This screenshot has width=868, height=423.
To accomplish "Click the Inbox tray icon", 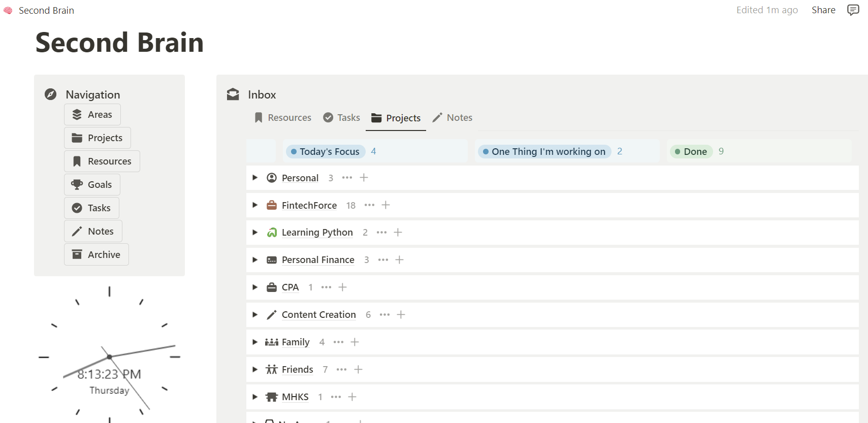I will pos(233,94).
